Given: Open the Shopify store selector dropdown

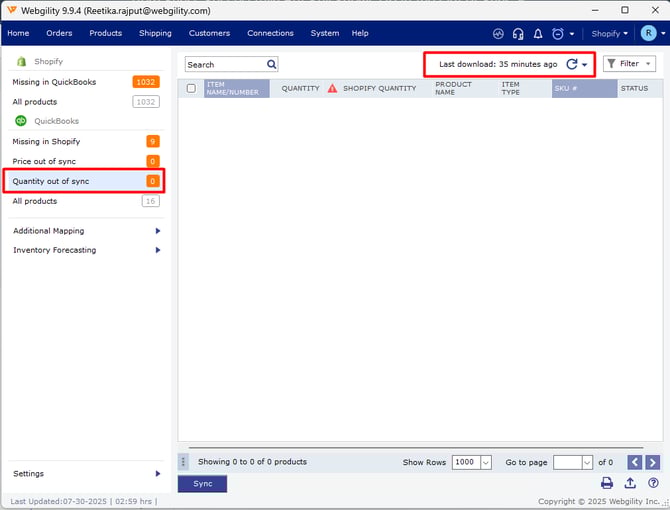Looking at the screenshot, I should (x=609, y=33).
